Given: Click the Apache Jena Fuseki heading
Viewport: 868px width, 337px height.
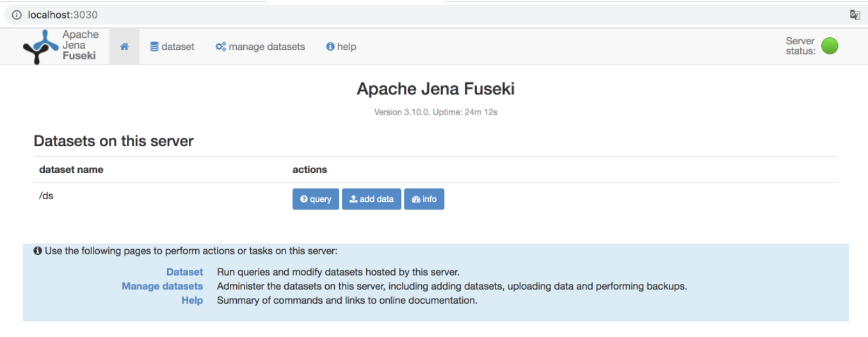Looking at the screenshot, I should click(x=435, y=89).
